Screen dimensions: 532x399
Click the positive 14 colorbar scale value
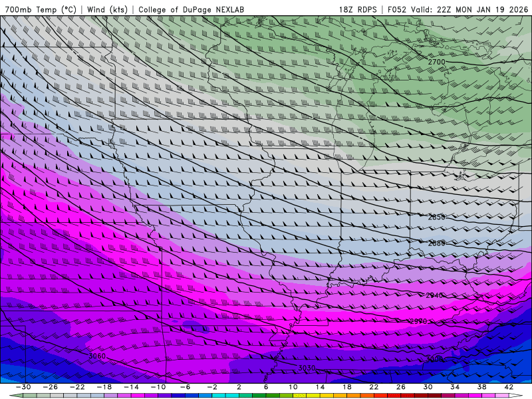click(x=320, y=387)
